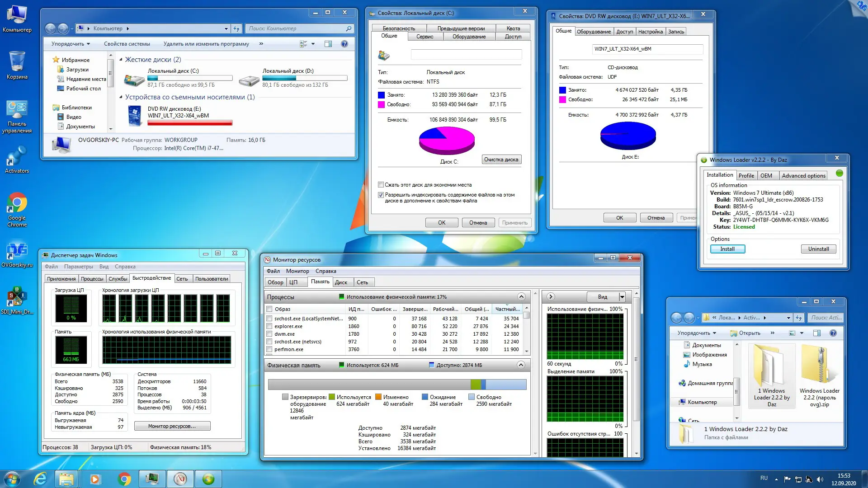Open the Вид dropdown arrow
The image size is (868, 488).
(622, 297)
